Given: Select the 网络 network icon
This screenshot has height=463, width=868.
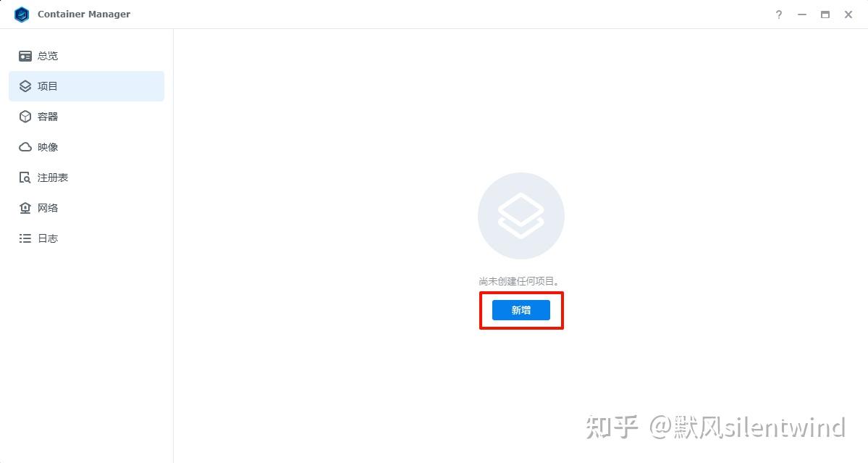Looking at the screenshot, I should (25, 208).
